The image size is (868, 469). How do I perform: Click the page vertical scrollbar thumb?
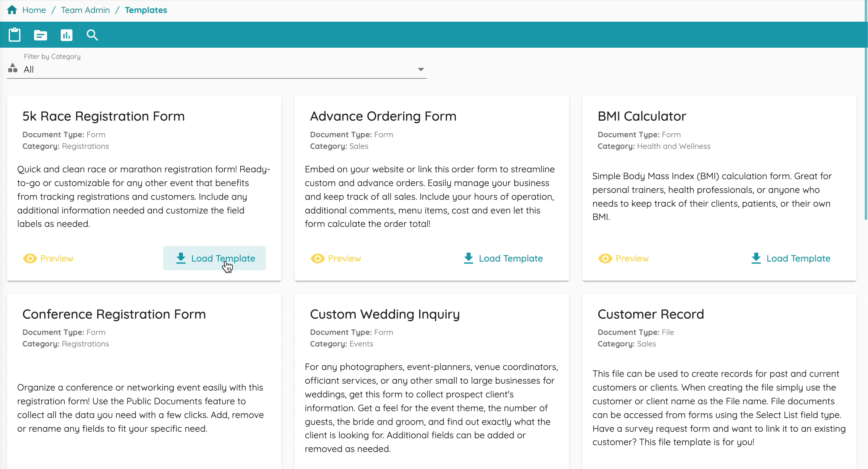tap(865, 110)
